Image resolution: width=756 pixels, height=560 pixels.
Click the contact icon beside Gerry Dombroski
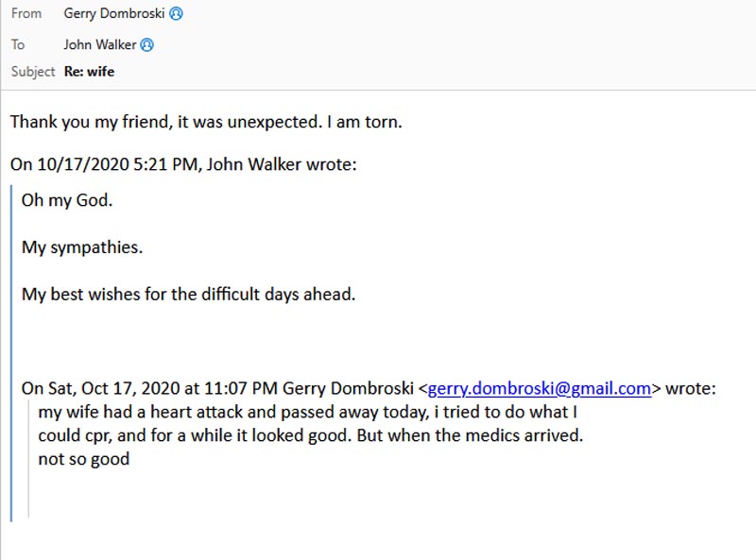click(x=176, y=14)
